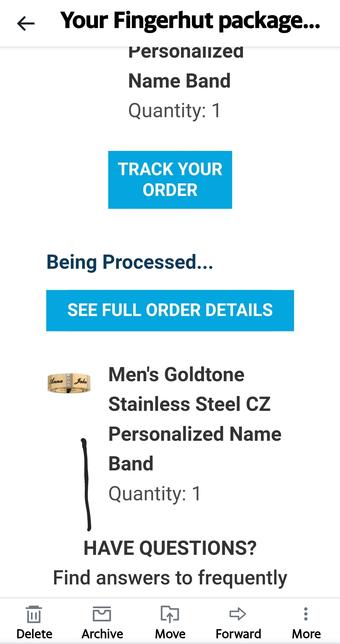This screenshot has height=644, width=340.
Task: Tap the gold ring product thumbnail
Action: click(69, 382)
